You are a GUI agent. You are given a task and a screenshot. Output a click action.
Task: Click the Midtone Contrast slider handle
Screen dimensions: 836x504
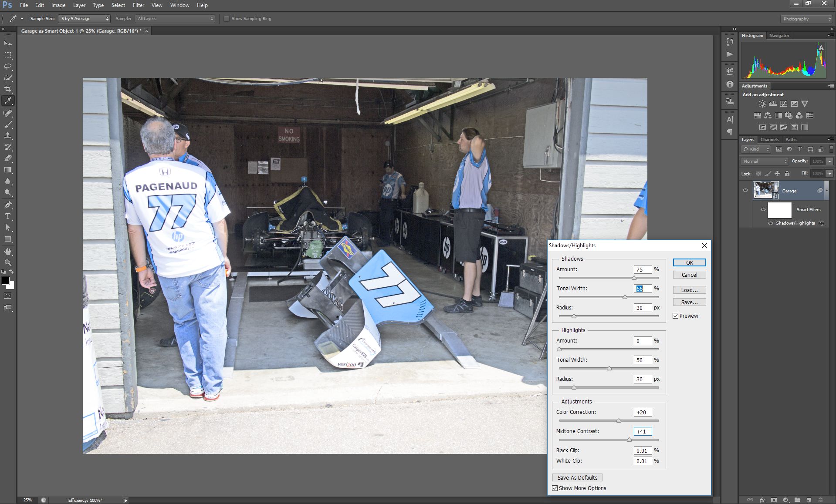(x=629, y=440)
